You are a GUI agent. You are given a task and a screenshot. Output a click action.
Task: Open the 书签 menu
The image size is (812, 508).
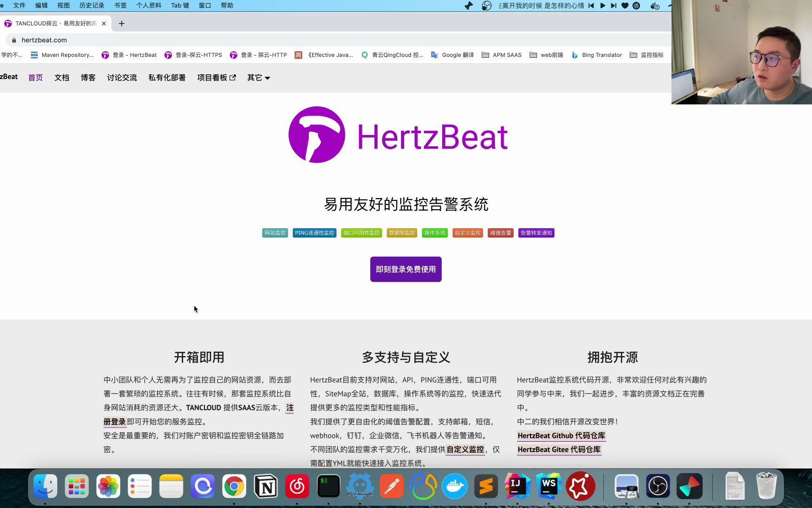[120, 6]
